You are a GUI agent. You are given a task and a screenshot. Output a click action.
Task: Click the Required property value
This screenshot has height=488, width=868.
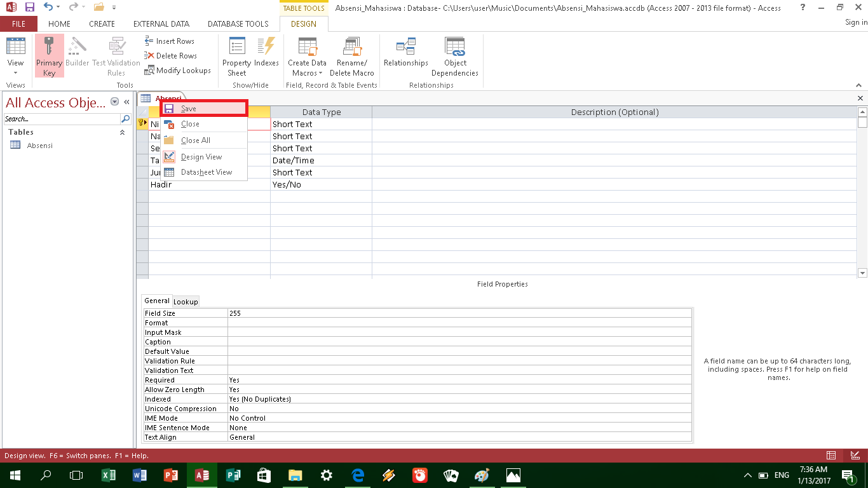coord(459,380)
